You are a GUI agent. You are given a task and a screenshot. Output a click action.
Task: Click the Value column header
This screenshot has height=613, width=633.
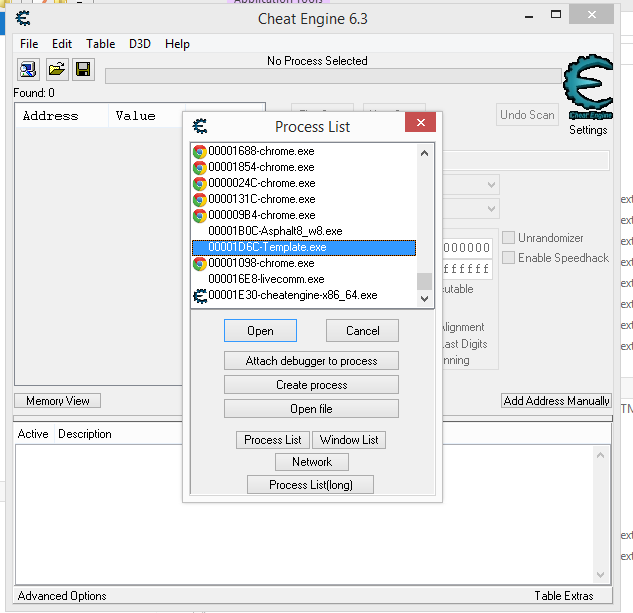click(146, 116)
